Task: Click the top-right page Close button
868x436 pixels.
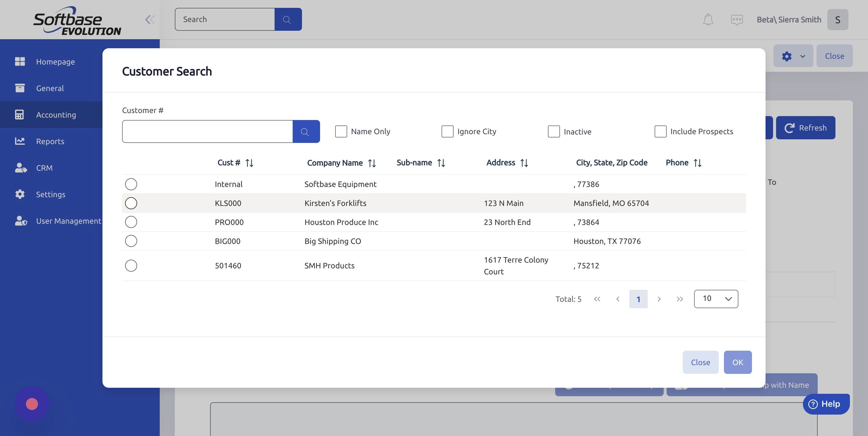Action: [834, 56]
